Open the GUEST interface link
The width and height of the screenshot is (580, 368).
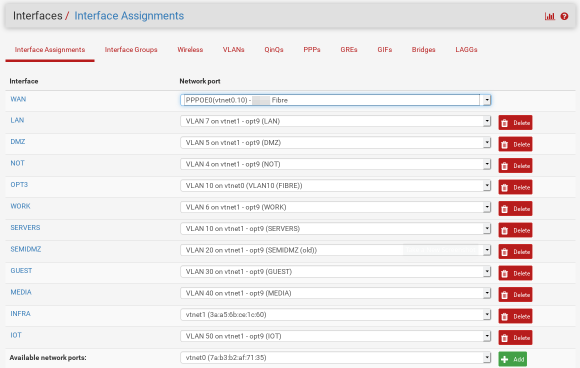pos(21,271)
